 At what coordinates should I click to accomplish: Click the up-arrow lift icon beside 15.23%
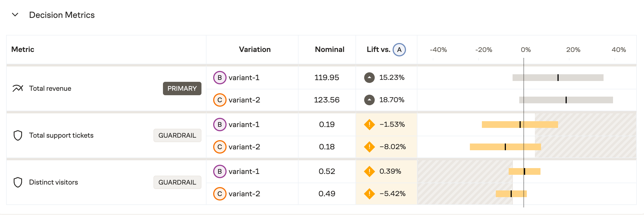[370, 77]
